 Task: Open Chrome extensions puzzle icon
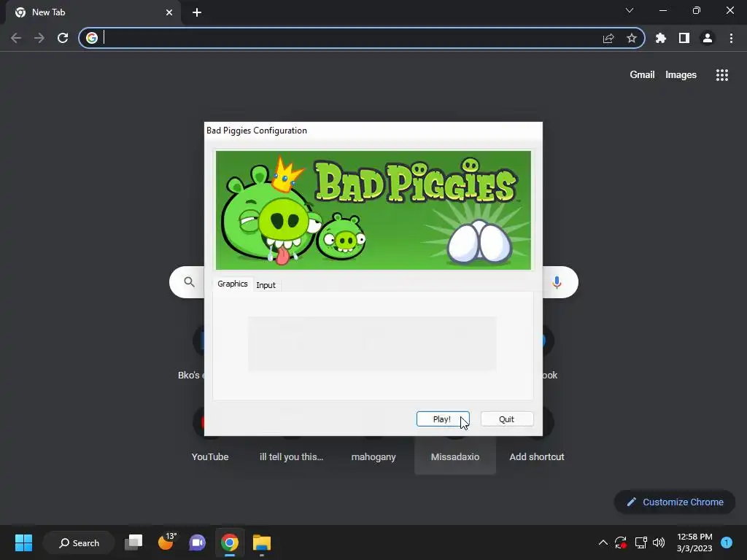tap(661, 38)
